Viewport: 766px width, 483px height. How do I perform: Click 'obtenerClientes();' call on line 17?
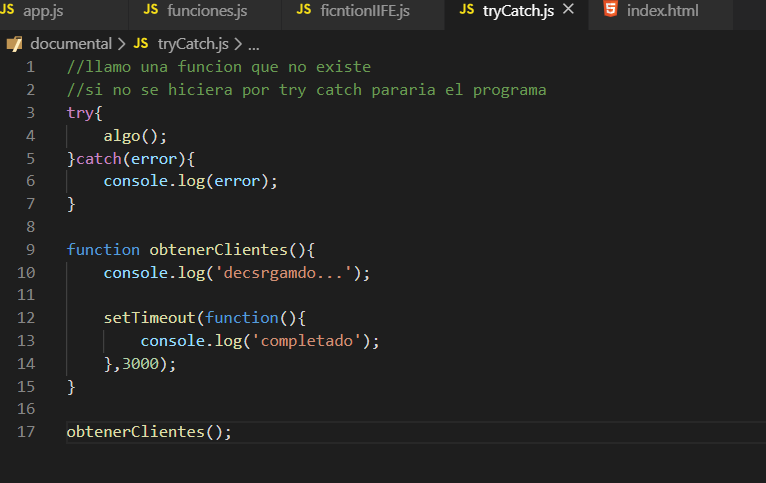click(149, 432)
